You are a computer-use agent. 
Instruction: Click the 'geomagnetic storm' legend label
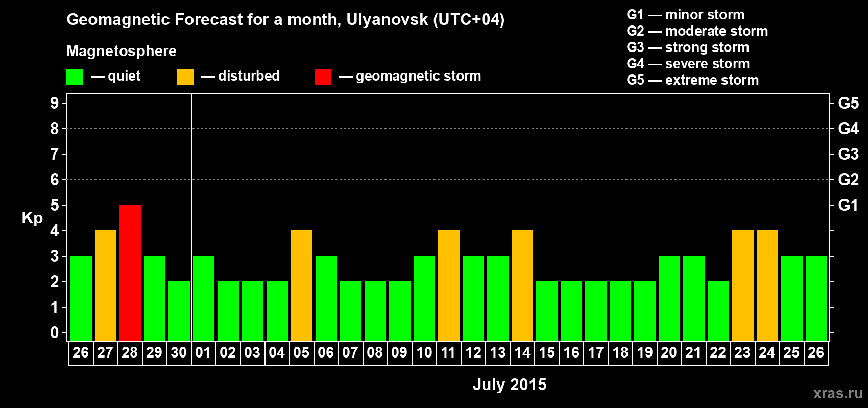point(419,76)
